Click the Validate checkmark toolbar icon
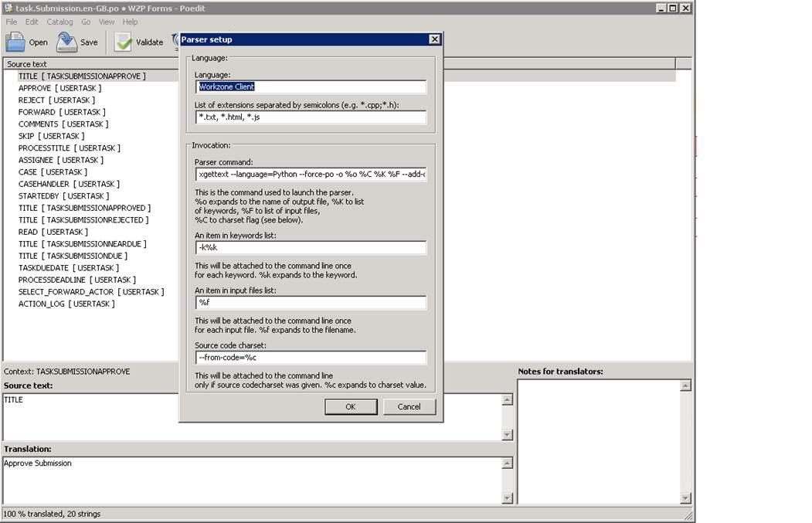This screenshot has width=812, height=523. pos(123,42)
